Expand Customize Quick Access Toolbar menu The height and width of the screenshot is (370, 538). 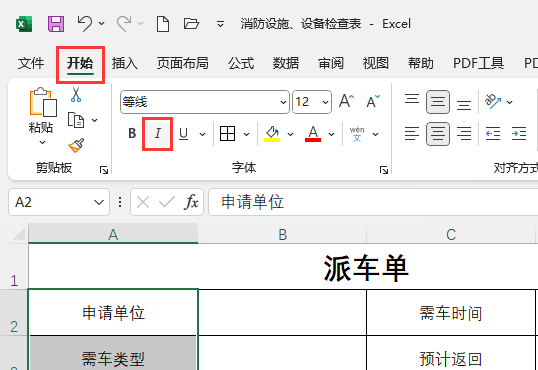click(x=221, y=24)
